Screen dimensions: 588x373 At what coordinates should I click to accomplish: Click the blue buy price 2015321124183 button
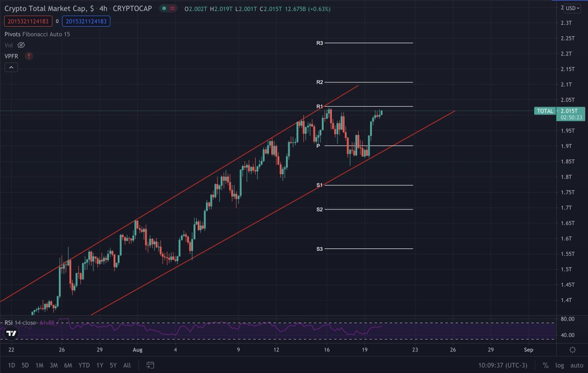click(86, 21)
